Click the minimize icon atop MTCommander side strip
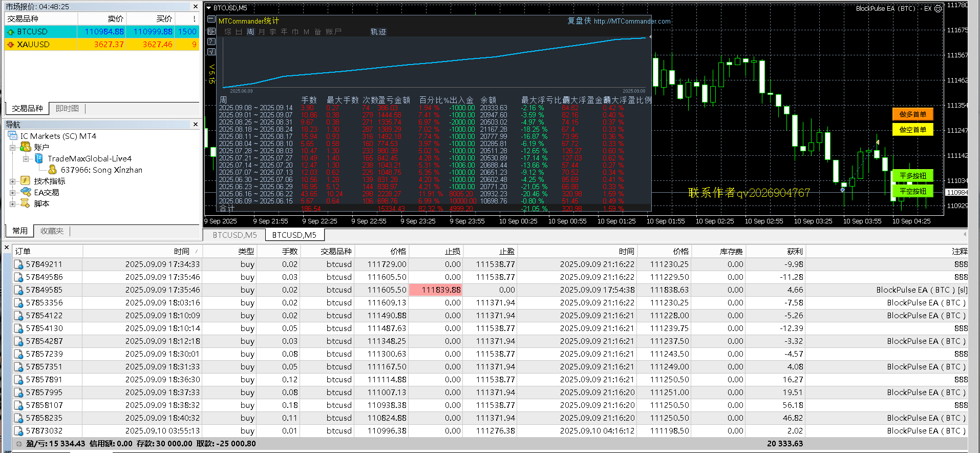 pyautogui.click(x=211, y=19)
